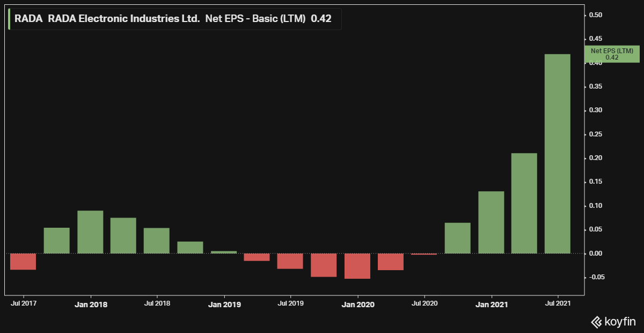
Task: Click the green bar between Jan 2018 and Jul 2018
Action: tap(123, 236)
